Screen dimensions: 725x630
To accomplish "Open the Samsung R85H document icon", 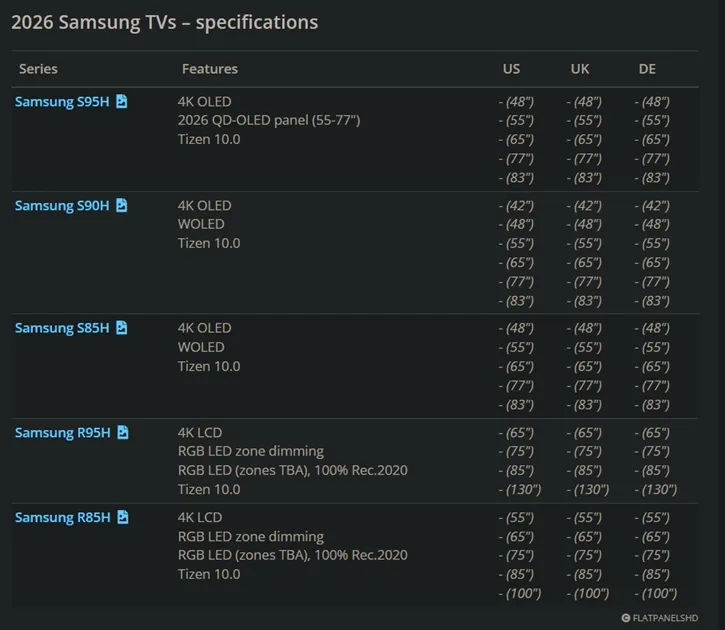I will point(123,517).
